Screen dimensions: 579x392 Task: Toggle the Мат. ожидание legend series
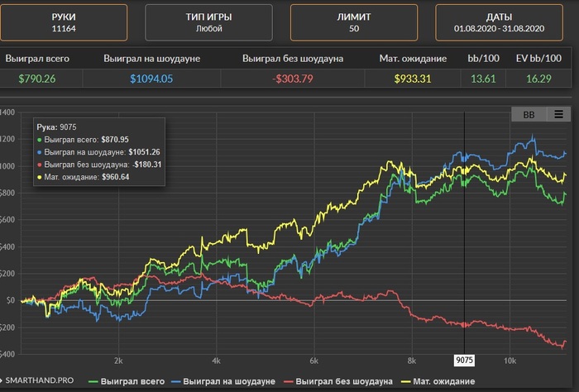pyautogui.click(x=438, y=381)
